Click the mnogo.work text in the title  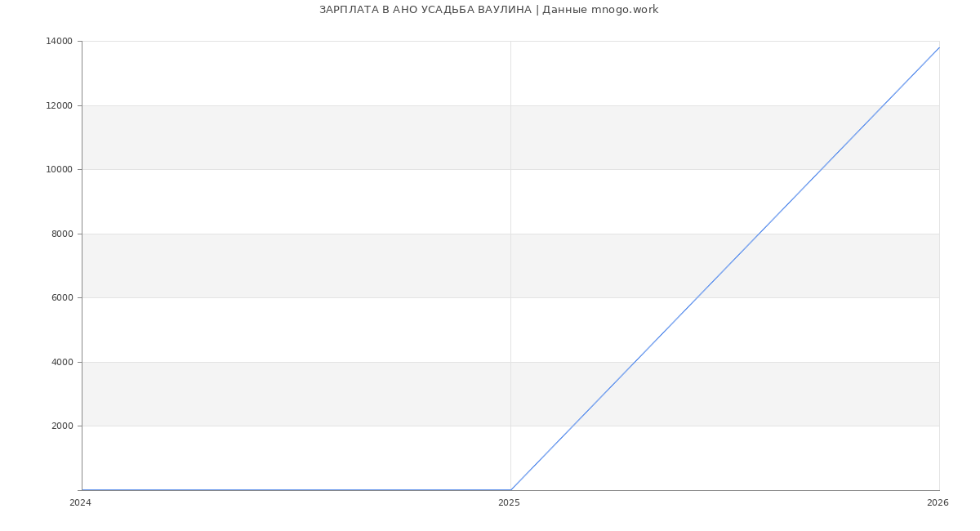click(625, 10)
